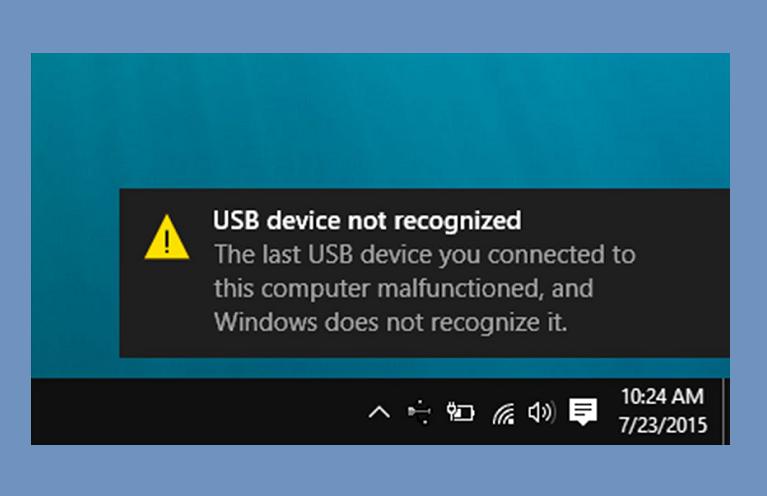Open the calendar via 7/23/2015 date
Image resolution: width=767 pixels, height=496 pixels.
[663, 425]
